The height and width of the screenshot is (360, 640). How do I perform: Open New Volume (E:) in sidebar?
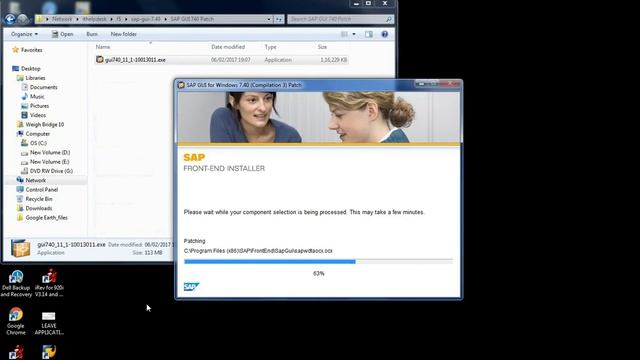49,162
